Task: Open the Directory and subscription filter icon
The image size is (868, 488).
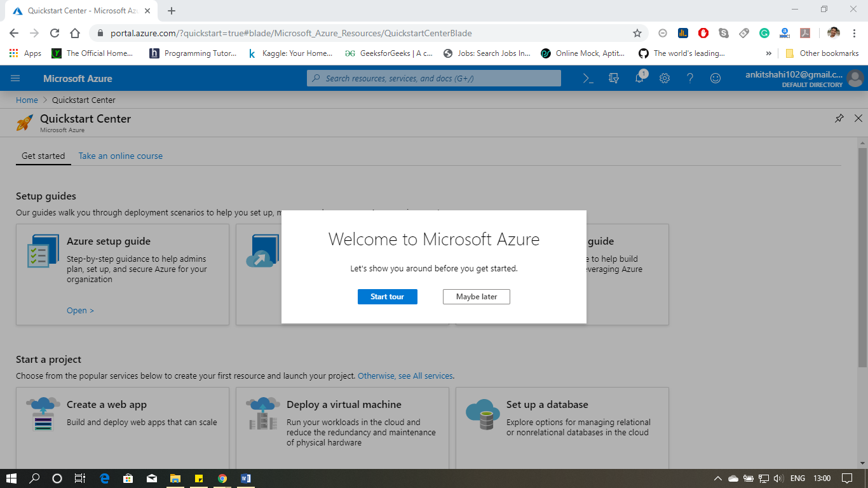Action: pyautogui.click(x=614, y=78)
